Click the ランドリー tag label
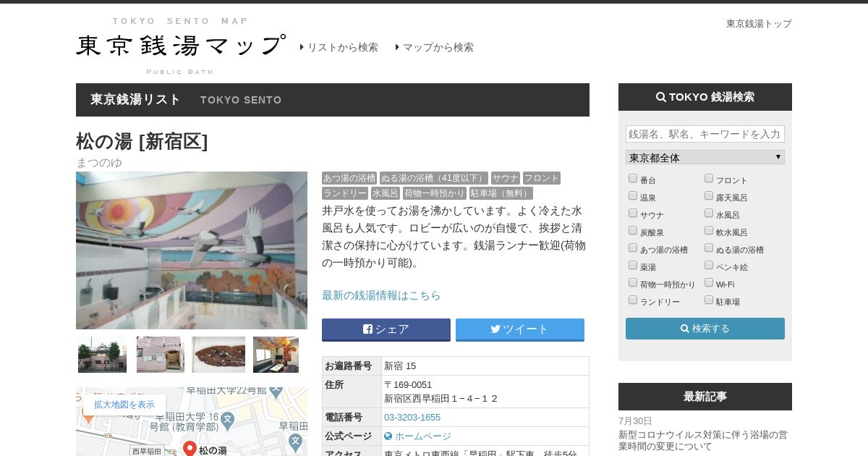 pyautogui.click(x=345, y=193)
